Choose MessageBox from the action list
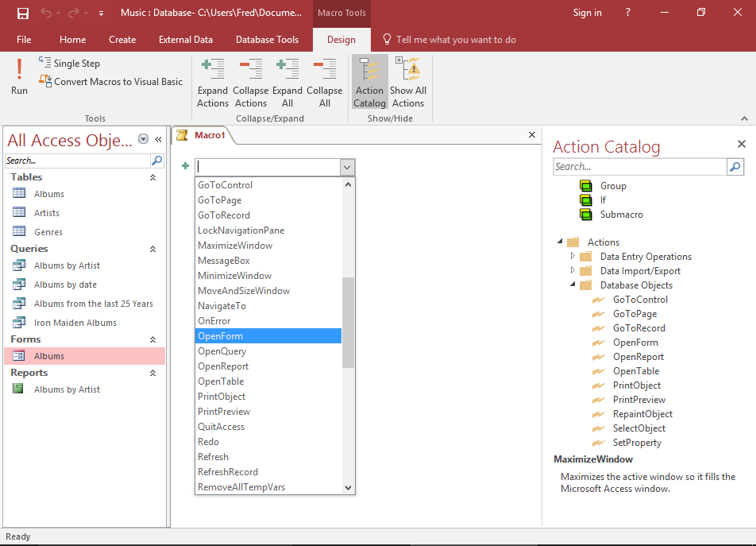 pos(268,261)
